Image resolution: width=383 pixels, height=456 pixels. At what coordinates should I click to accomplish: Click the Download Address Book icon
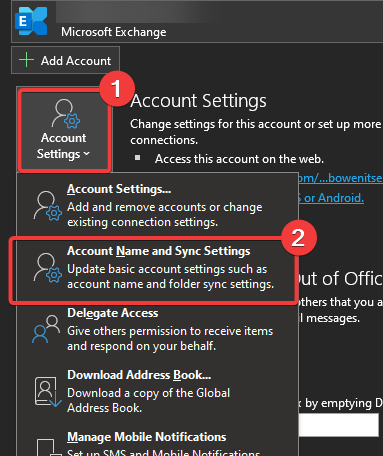coord(48,392)
